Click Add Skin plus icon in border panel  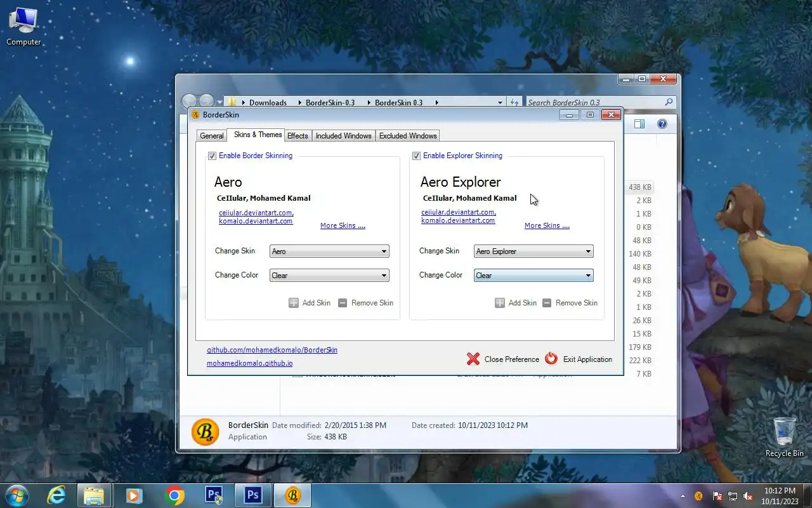tap(294, 303)
